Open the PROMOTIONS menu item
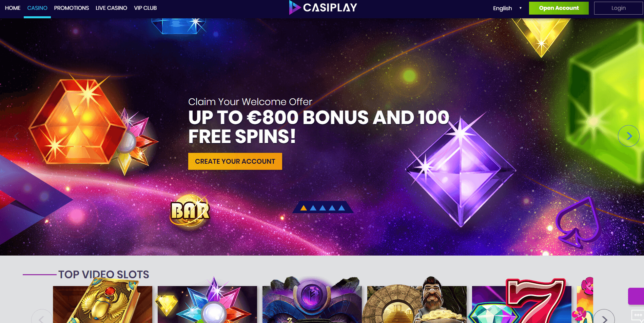 point(72,8)
